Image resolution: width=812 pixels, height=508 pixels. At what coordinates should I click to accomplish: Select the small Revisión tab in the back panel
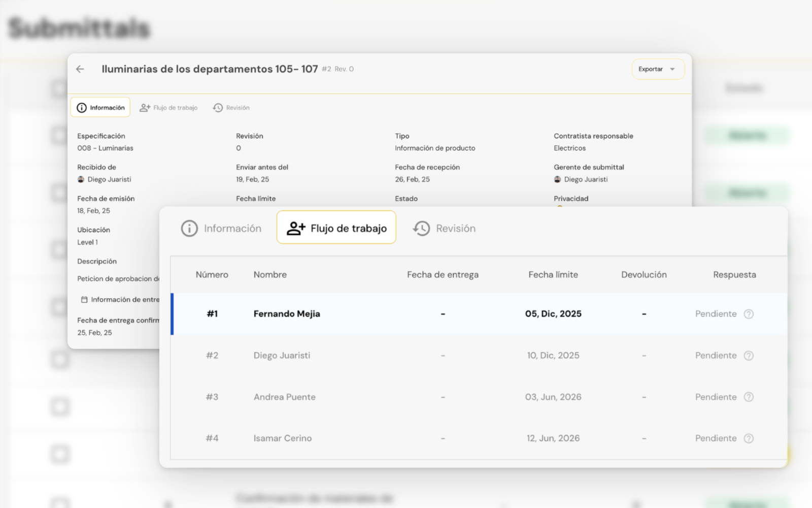[231, 108]
